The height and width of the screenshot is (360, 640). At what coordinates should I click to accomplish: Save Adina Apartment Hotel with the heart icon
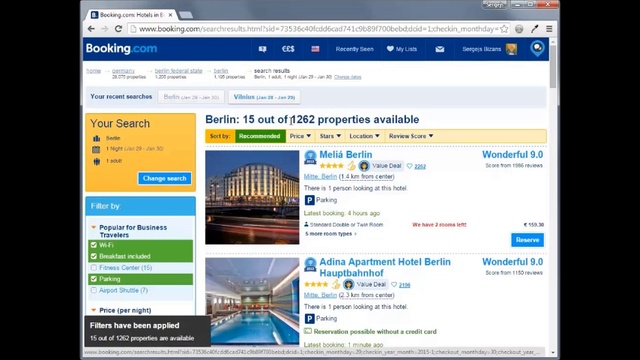point(394,284)
